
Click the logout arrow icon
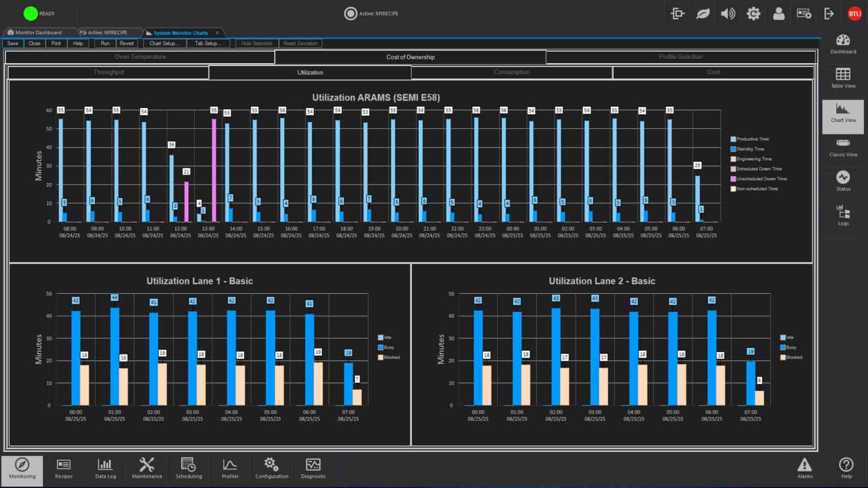[x=829, y=14]
